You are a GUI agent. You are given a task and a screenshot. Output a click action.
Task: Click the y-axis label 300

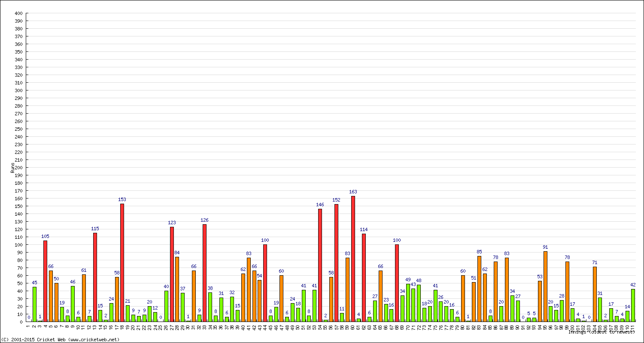click(x=18, y=90)
